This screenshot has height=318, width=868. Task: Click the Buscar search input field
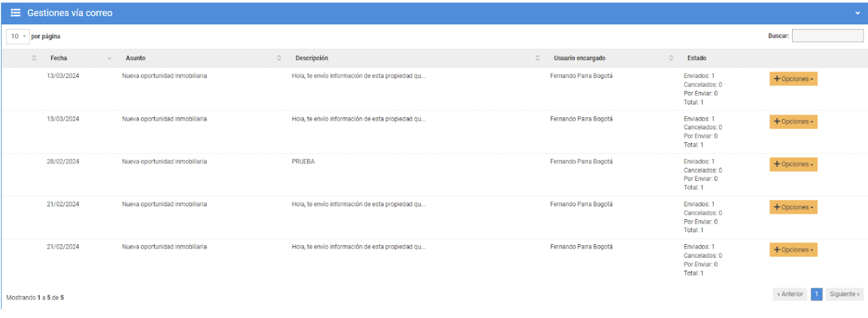(x=827, y=36)
